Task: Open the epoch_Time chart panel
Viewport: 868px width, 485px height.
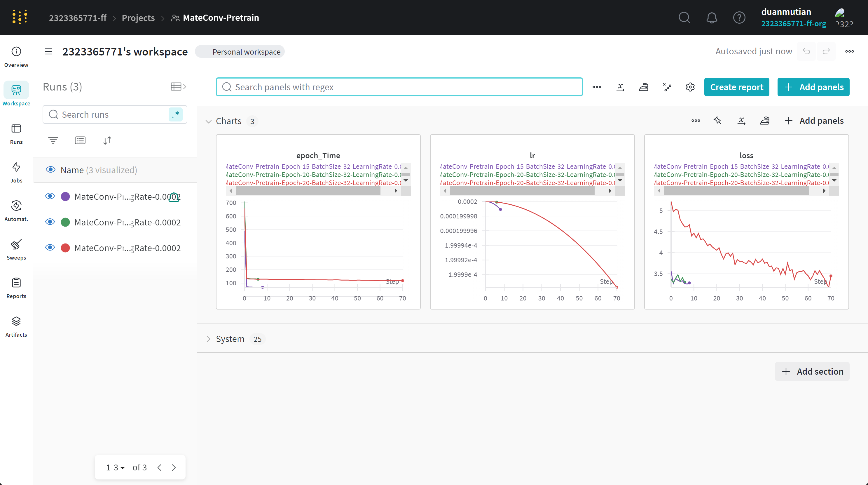Action: point(318,222)
